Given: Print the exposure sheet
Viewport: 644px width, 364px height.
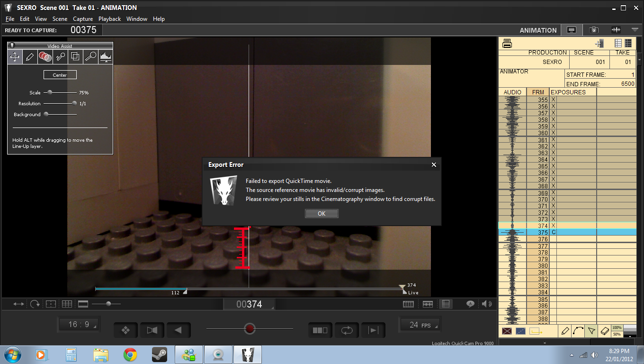Looking at the screenshot, I should point(507,44).
